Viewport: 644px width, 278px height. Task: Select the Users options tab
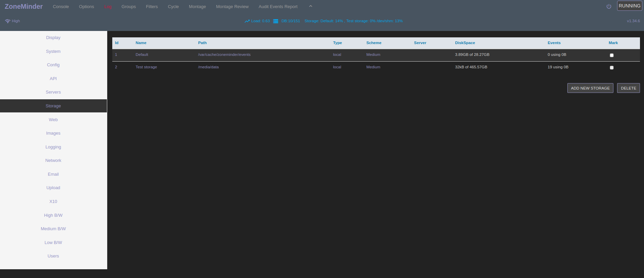(x=53, y=256)
